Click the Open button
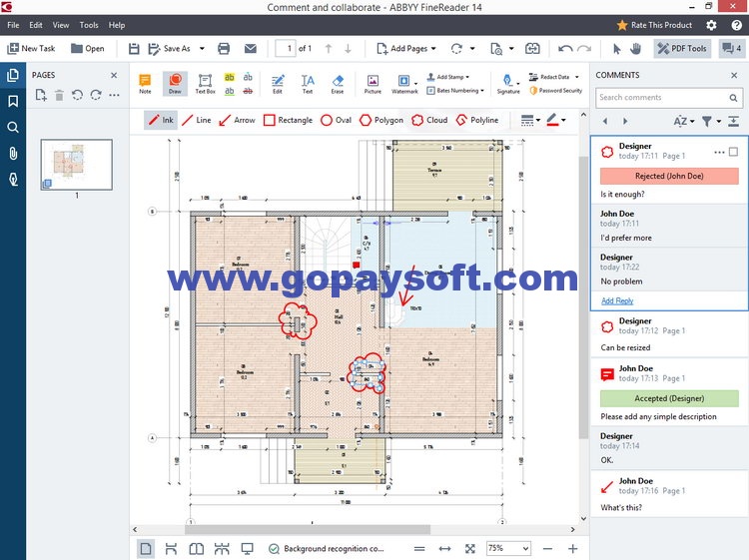 pos(88,49)
